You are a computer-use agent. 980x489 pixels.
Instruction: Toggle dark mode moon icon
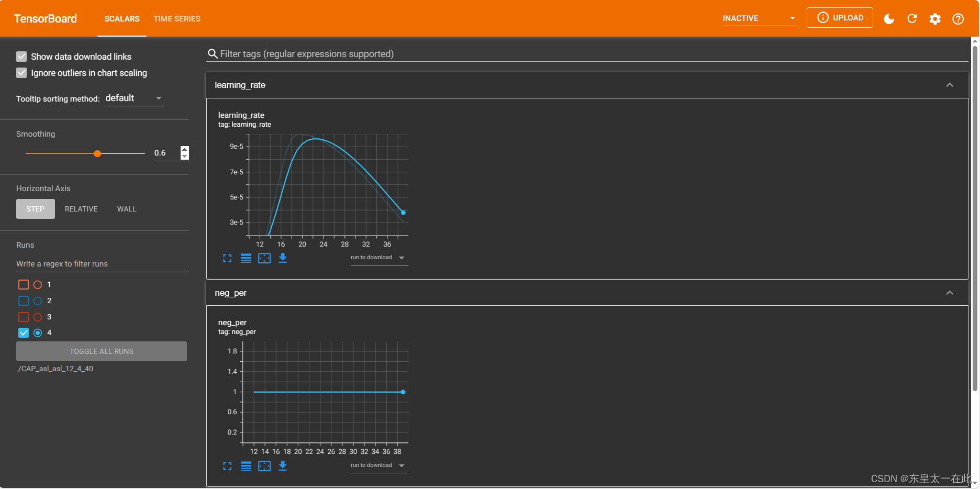[x=889, y=19]
